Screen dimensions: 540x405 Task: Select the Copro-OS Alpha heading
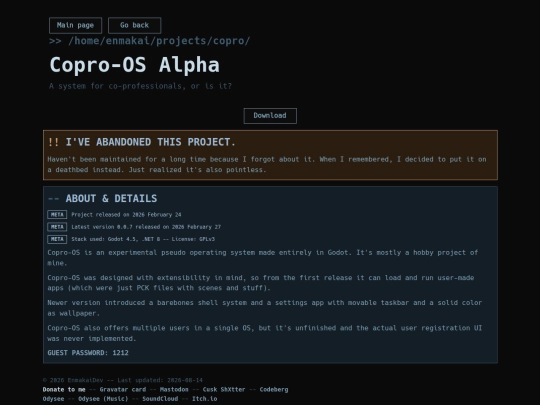pos(135,65)
